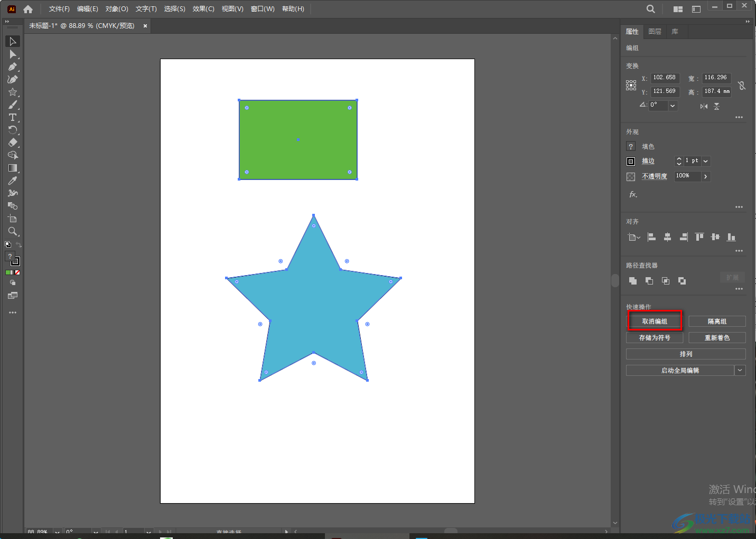Align objects to horizontal center

point(668,237)
